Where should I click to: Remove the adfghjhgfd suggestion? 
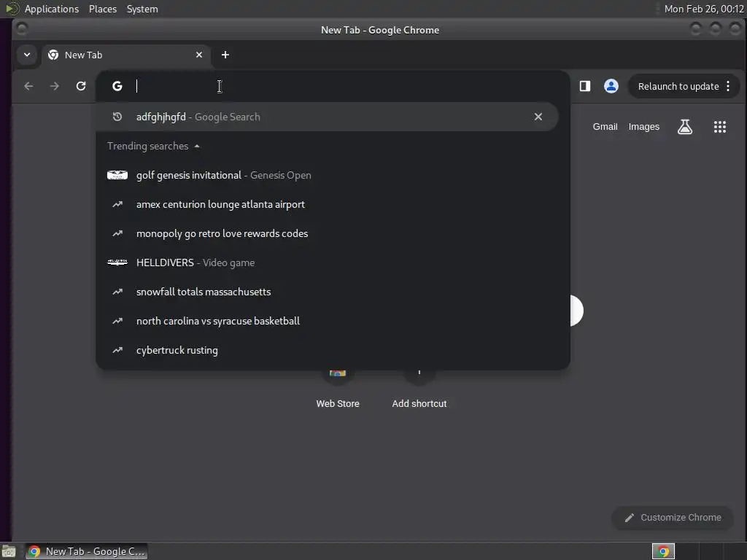click(538, 117)
